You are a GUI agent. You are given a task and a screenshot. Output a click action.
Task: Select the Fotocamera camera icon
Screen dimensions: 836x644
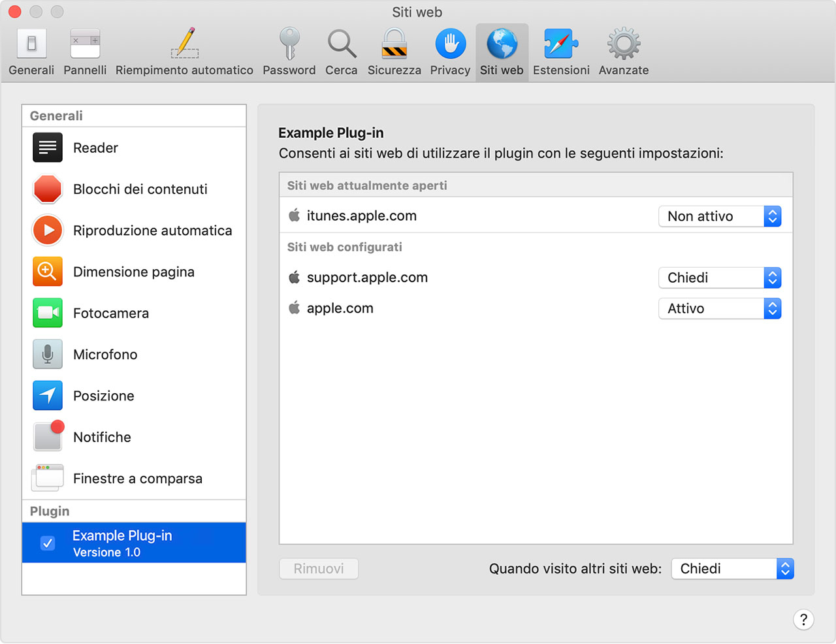pos(48,313)
